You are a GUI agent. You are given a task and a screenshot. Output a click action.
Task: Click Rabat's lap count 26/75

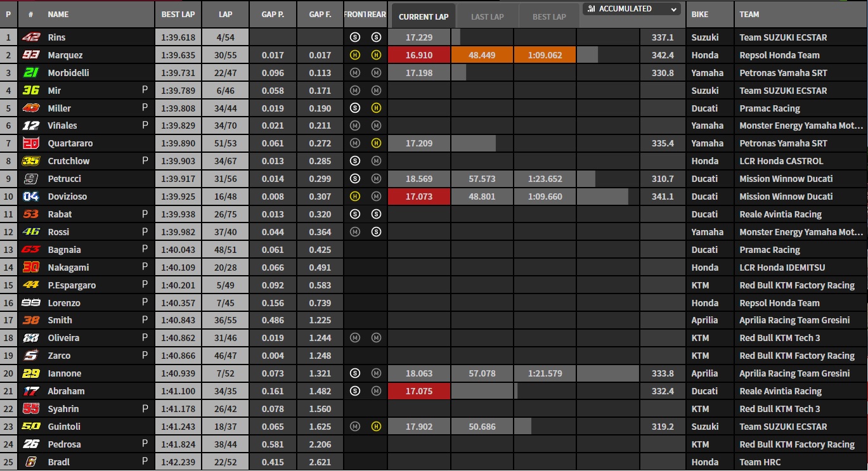pos(225,214)
